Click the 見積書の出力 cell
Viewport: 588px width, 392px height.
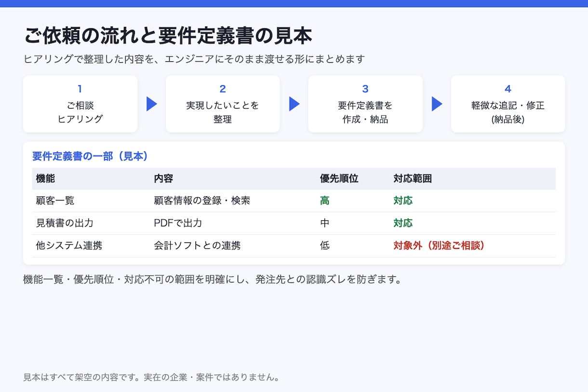pos(65,223)
